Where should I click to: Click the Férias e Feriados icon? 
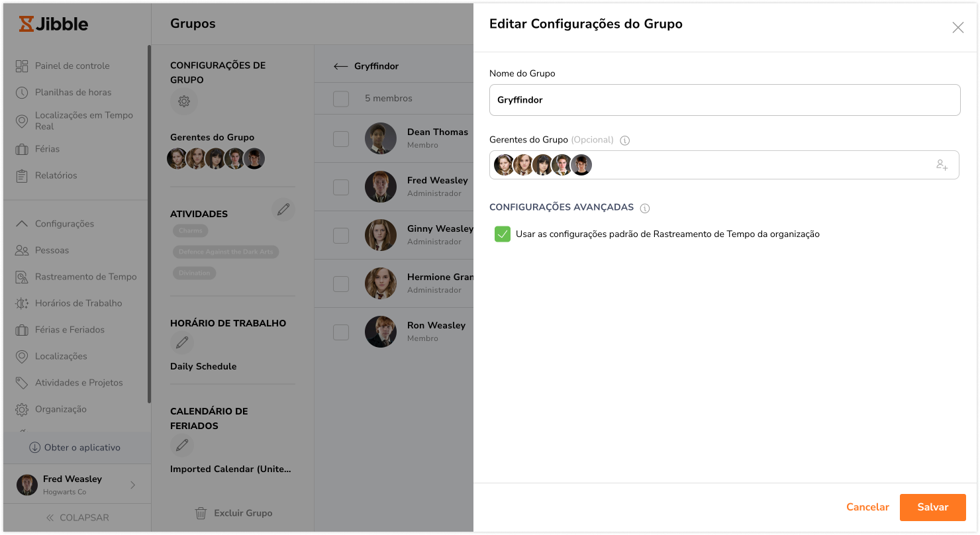coord(22,330)
